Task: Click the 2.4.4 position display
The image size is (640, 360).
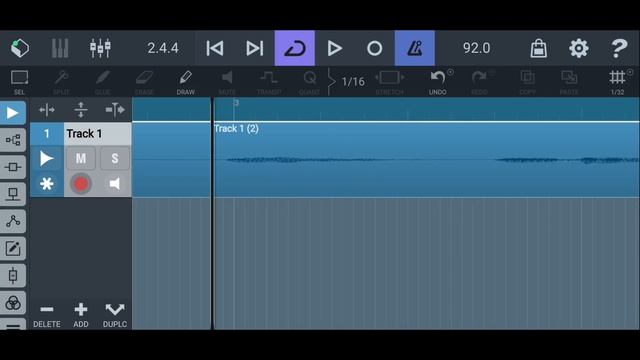Action: (163, 48)
